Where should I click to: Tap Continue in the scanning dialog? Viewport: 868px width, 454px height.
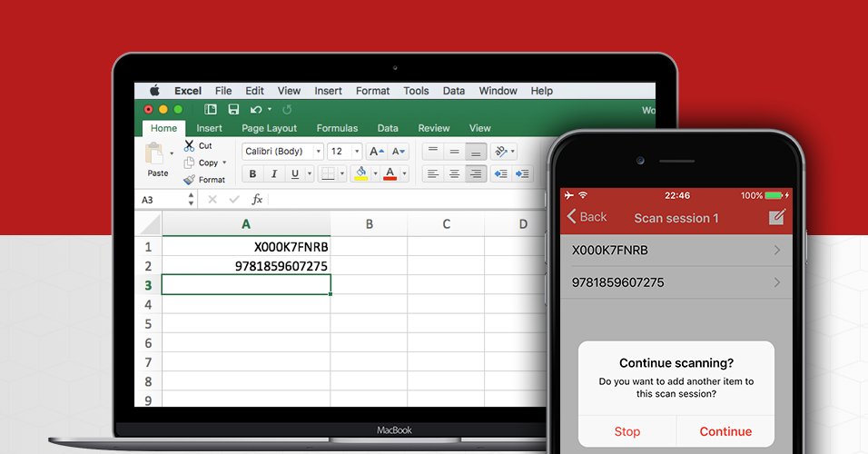[x=725, y=431]
